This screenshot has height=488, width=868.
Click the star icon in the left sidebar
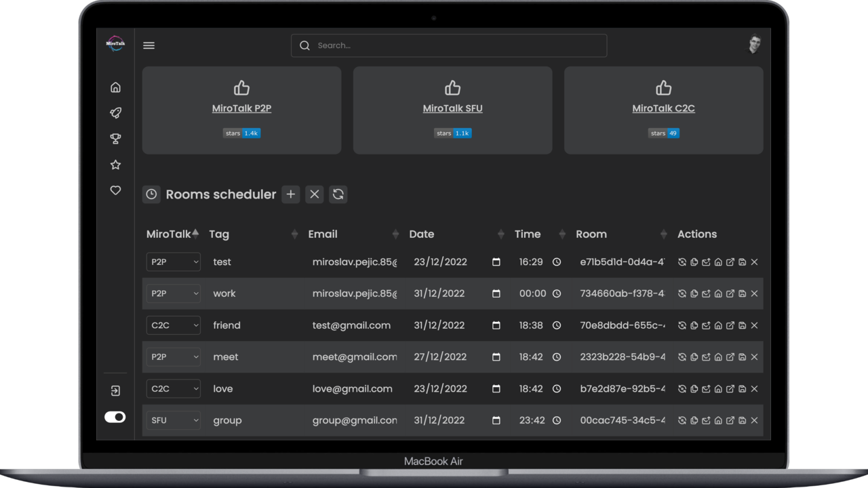coord(115,164)
